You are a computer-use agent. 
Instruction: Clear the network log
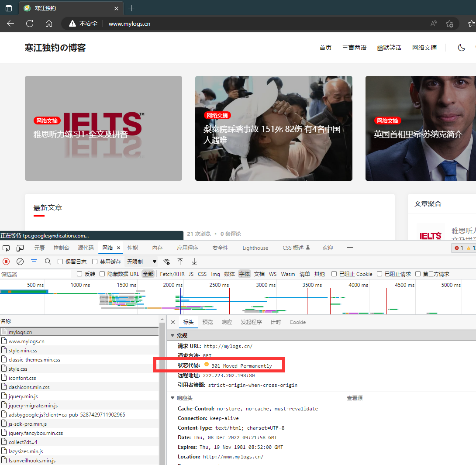point(20,262)
